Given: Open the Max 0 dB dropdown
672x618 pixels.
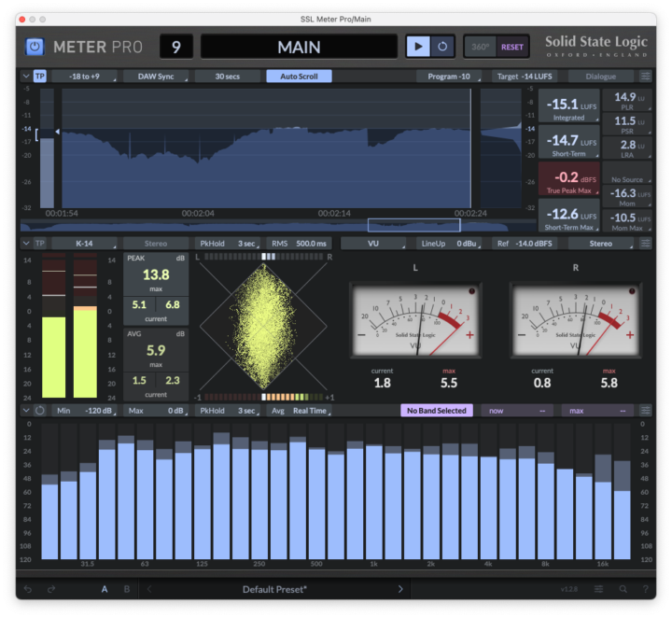Looking at the screenshot, I should click(156, 411).
